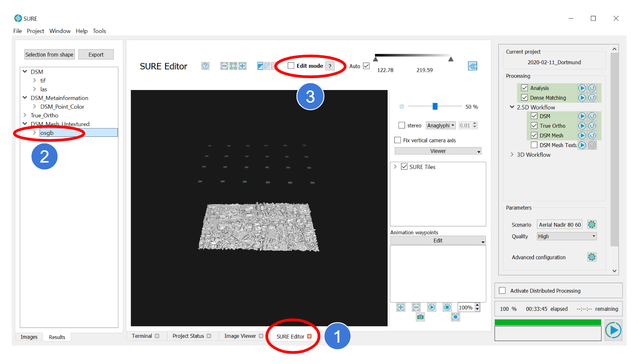Click the blue double-arrow collapse panel icon

[472, 66]
